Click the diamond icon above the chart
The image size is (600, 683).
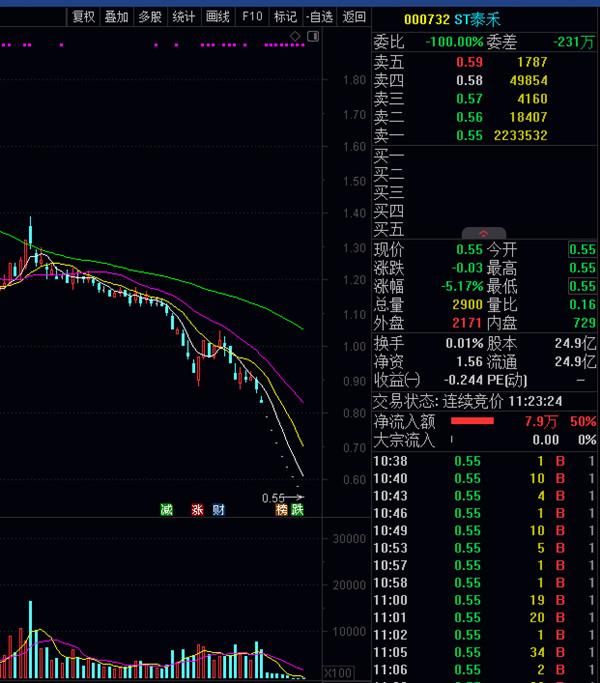pyautogui.click(x=295, y=36)
